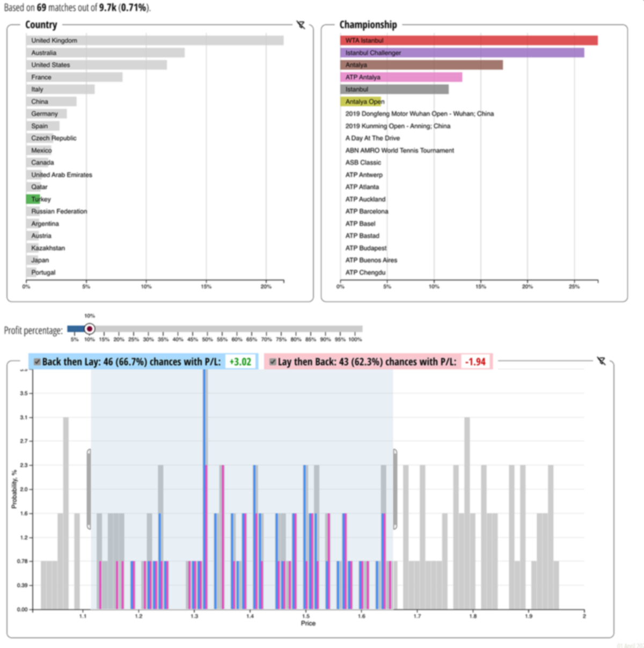Choose 2019 Dongfeng Motor Wuhan Open row
Viewport: 644px width, 648px height.
tap(420, 114)
